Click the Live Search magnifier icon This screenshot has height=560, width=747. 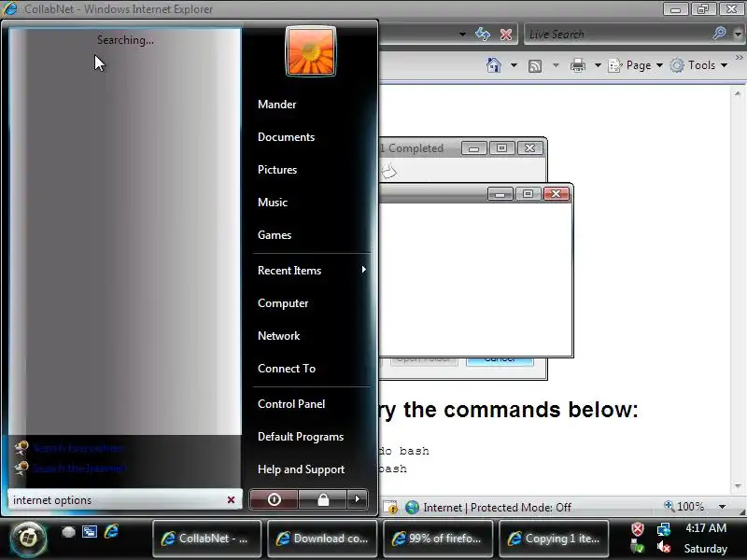point(719,34)
